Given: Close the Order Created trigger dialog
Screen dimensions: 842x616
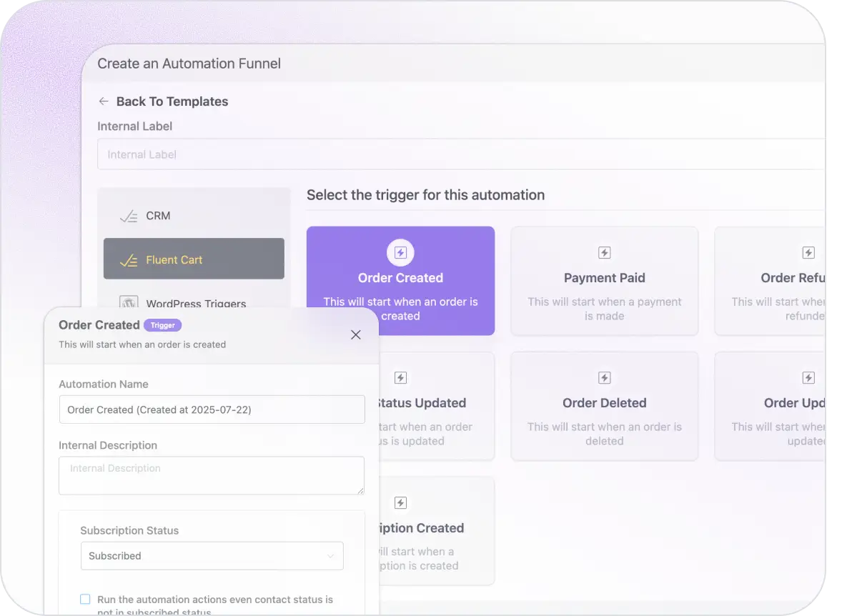Looking at the screenshot, I should [x=355, y=334].
